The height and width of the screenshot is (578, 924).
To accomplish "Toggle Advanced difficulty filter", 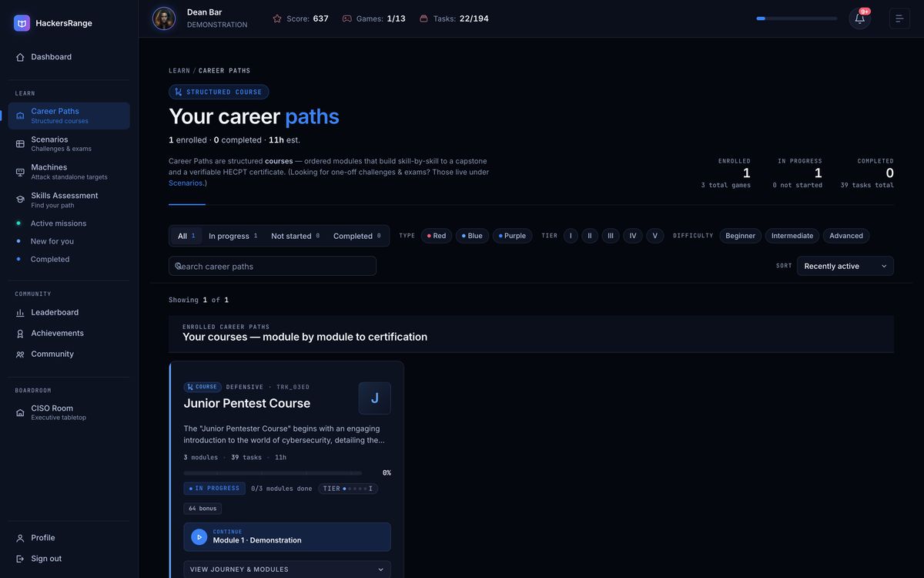I will (x=846, y=236).
